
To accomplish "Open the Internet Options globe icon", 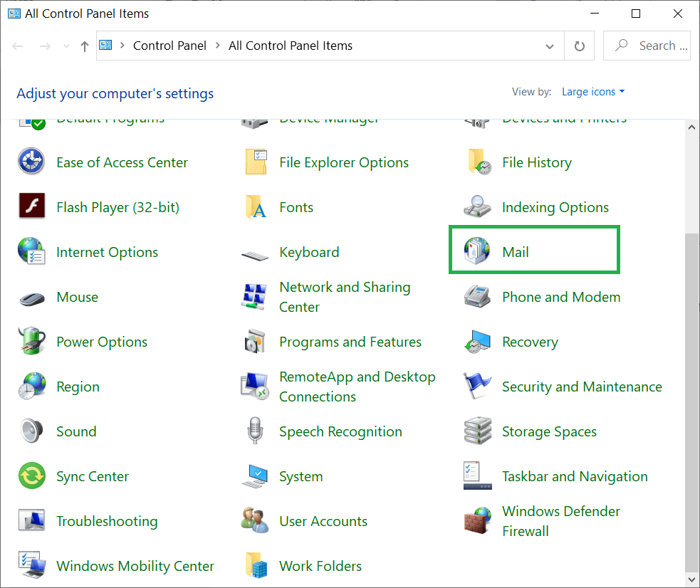I will point(31,251).
